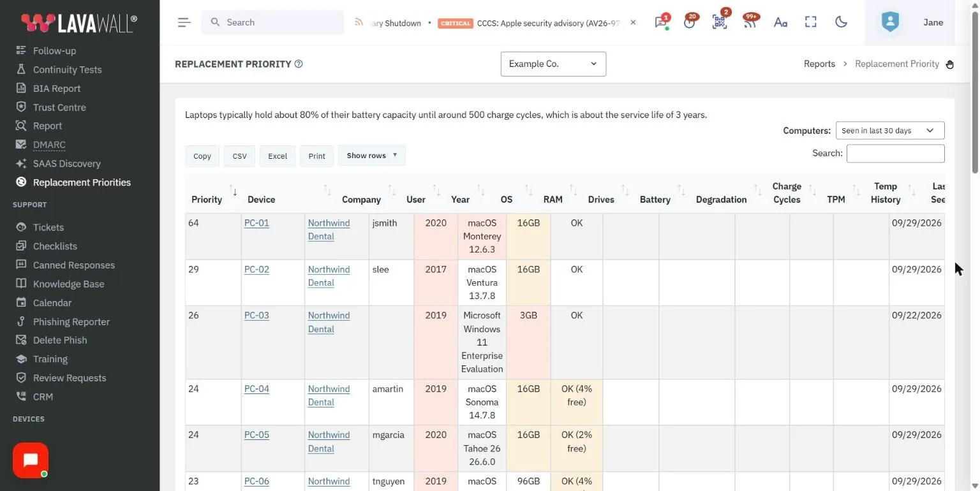Screen dimensions: 980x491
Task: Toggle the hamburger sidebar menu icon
Action: point(184,22)
